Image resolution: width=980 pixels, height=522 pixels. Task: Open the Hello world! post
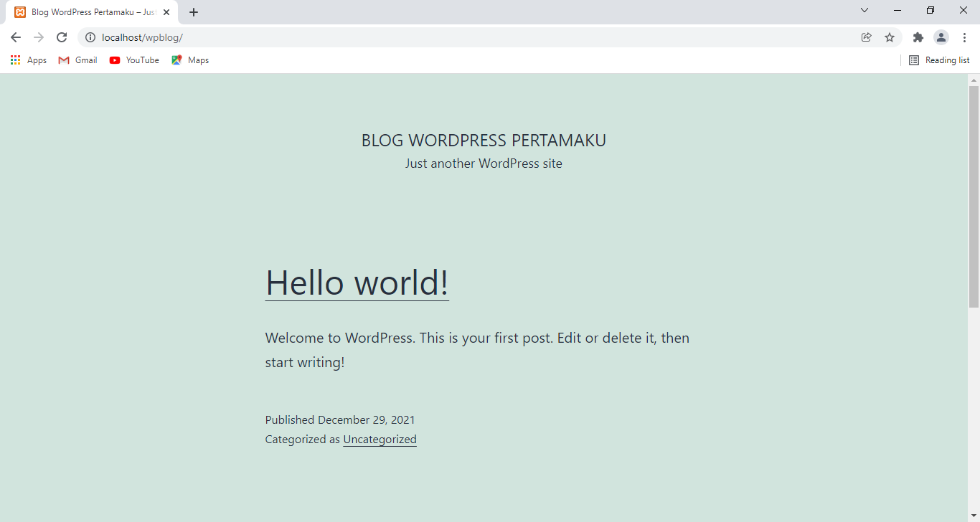click(357, 283)
